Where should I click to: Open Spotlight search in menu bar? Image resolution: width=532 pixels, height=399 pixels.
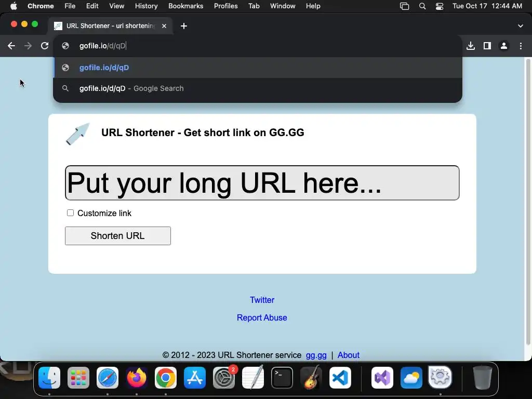[422, 6]
